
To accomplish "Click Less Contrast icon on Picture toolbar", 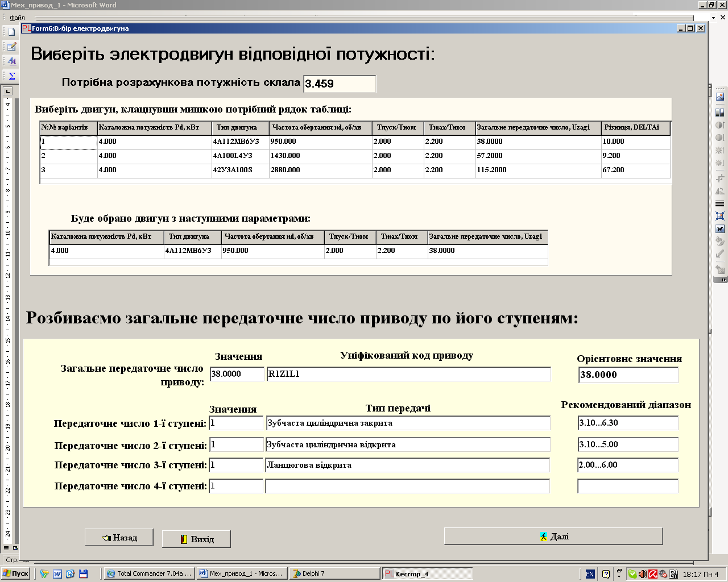I will (720, 138).
